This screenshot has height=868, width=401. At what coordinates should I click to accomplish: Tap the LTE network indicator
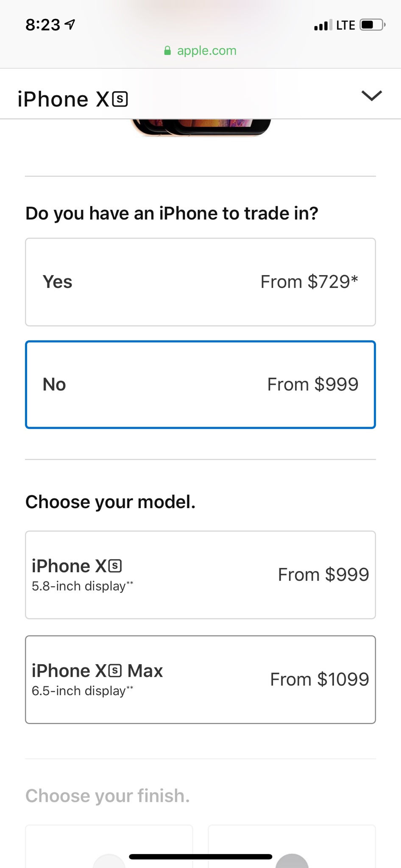345,25
